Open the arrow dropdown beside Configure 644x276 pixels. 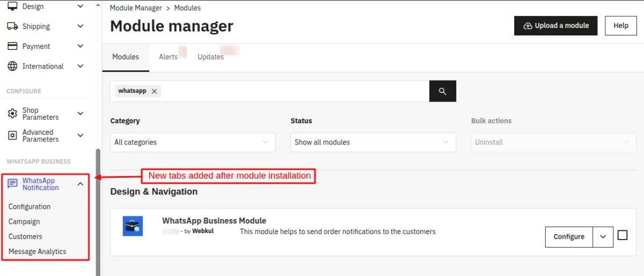click(x=603, y=237)
